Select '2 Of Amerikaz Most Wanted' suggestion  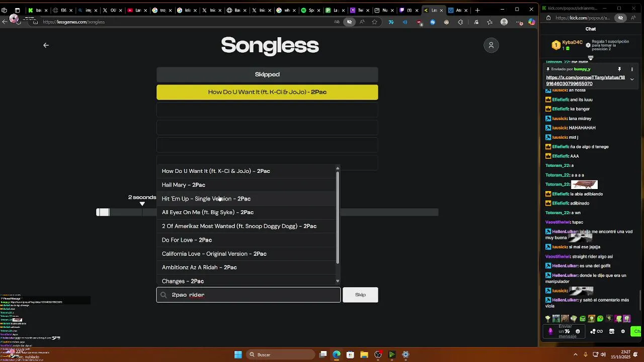(x=247, y=226)
